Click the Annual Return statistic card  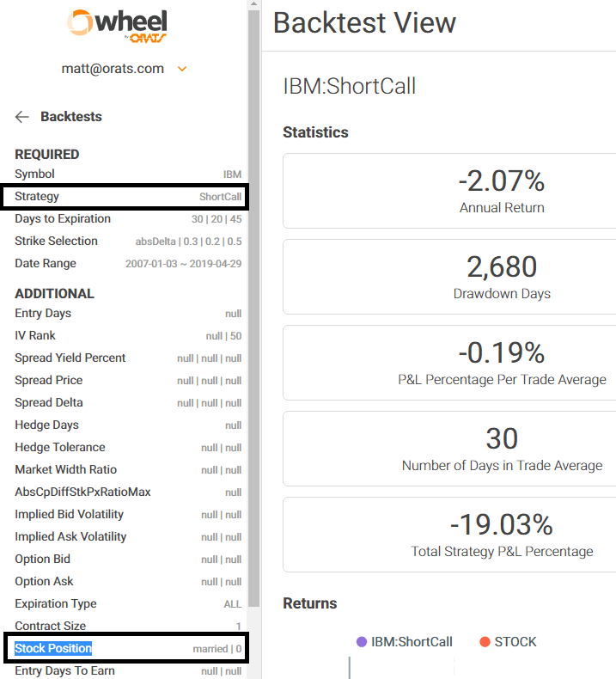449,191
